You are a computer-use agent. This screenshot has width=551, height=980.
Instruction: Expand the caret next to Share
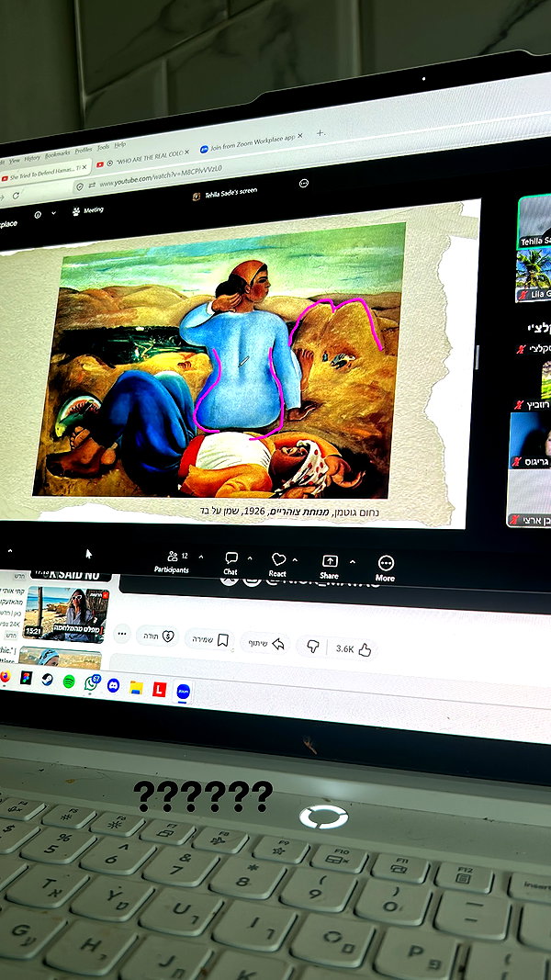pos(353,562)
